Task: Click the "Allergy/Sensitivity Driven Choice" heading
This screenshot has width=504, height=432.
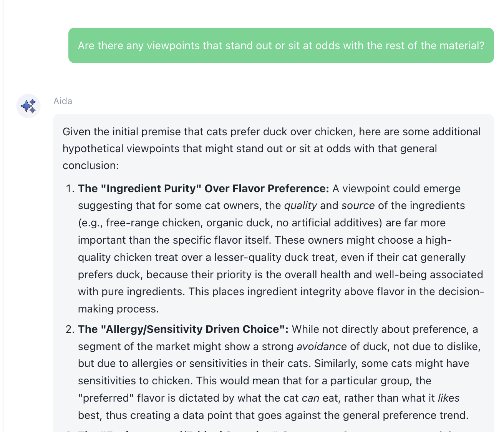Action: click(x=183, y=329)
